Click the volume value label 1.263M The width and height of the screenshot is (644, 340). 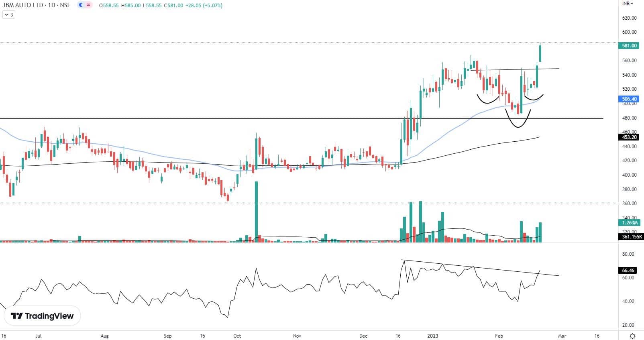(629, 222)
